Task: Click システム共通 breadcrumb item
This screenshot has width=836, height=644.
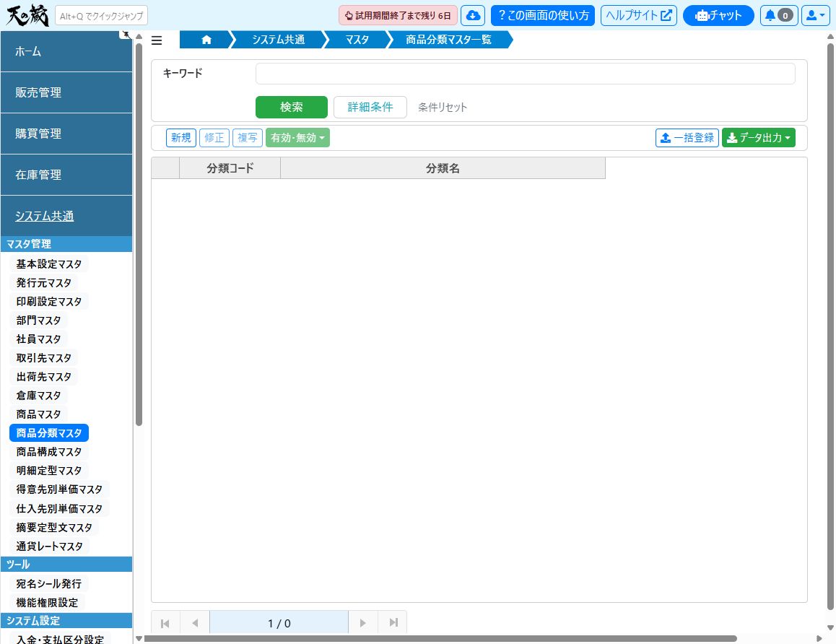Action: (x=279, y=40)
